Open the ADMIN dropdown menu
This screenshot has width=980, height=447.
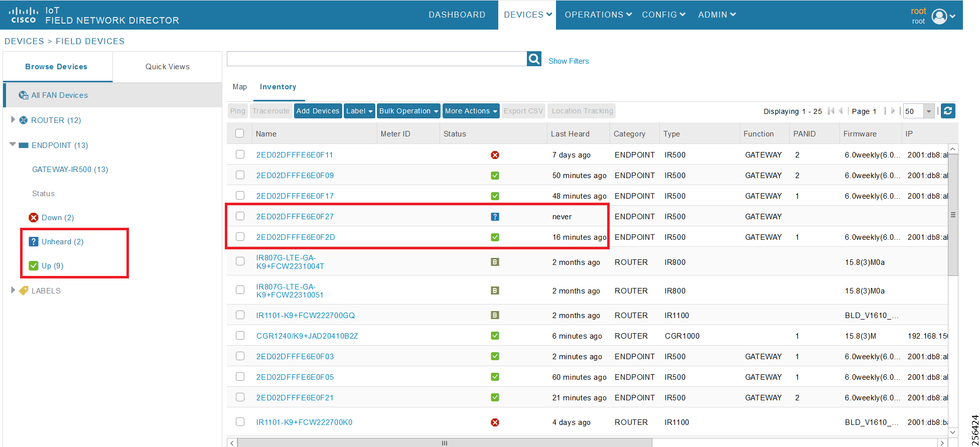point(717,15)
